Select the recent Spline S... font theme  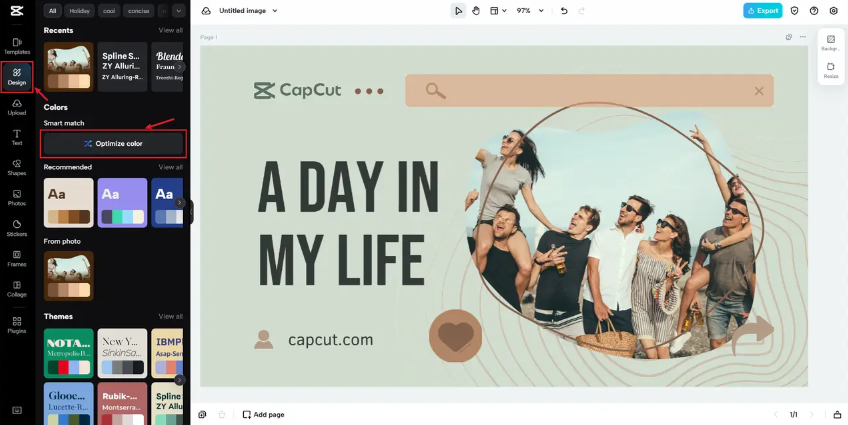tap(122, 67)
